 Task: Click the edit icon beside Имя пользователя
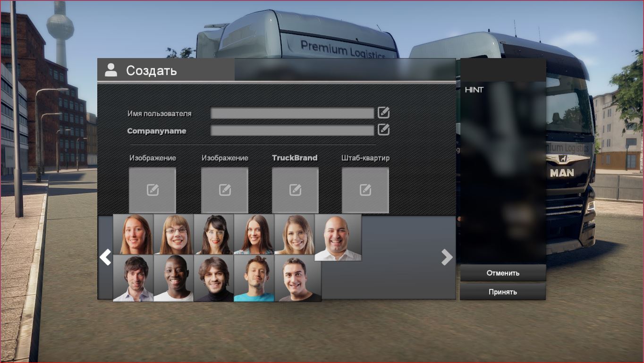point(383,113)
